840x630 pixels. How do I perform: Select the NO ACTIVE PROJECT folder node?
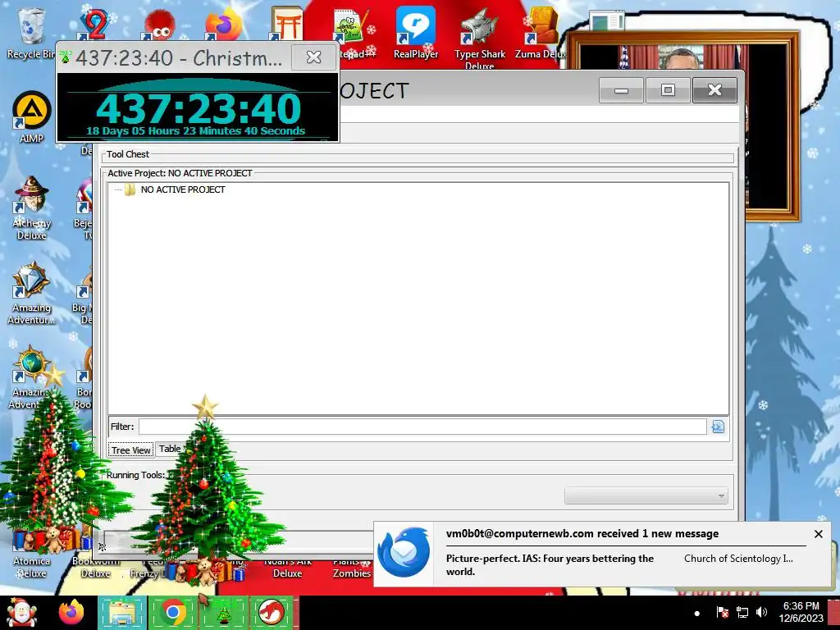point(183,189)
